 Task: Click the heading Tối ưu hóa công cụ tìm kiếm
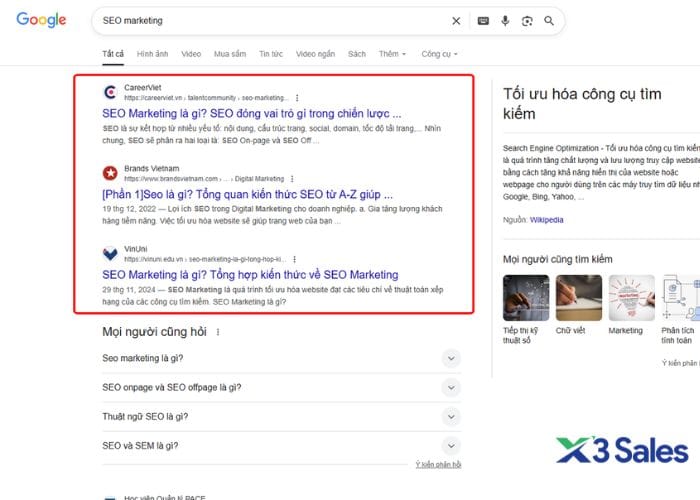582,104
